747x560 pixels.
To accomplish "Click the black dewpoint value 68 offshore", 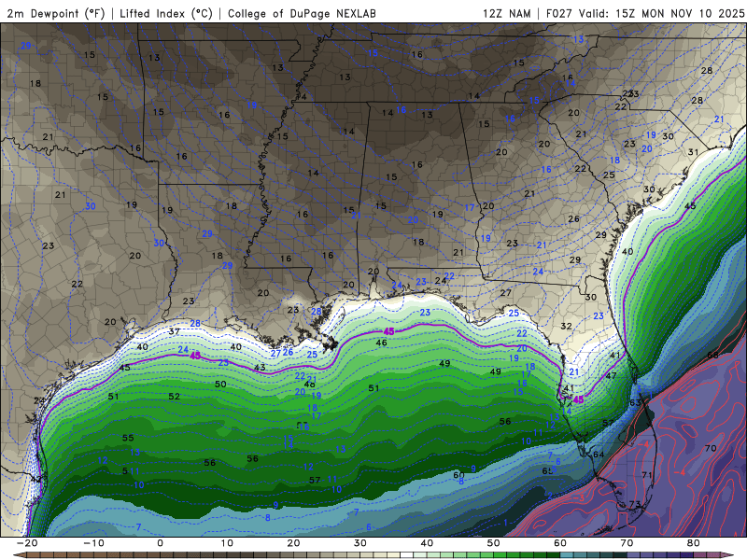I will (712, 356).
